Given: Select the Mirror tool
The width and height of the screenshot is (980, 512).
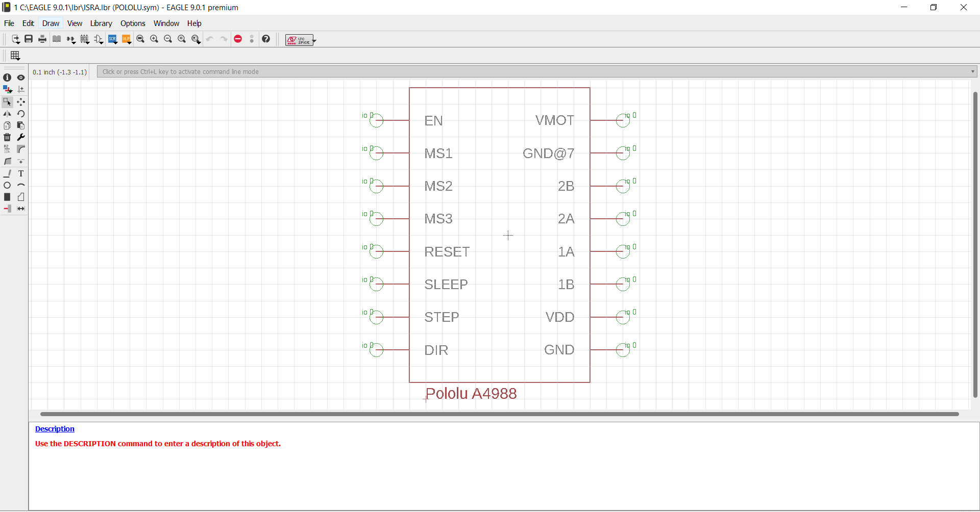Looking at the screenshot, I should click(7, 114).
